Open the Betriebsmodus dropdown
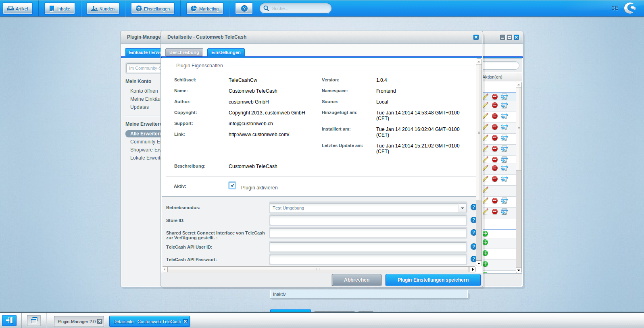The height and width of the screenshot is (328, 644). pos(462,208)
